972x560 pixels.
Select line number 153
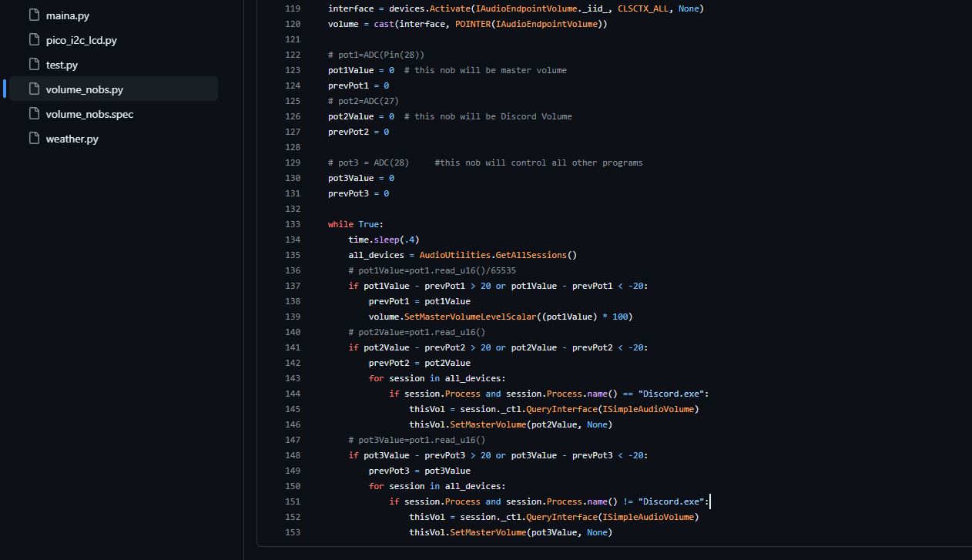[x=293, y=532]
